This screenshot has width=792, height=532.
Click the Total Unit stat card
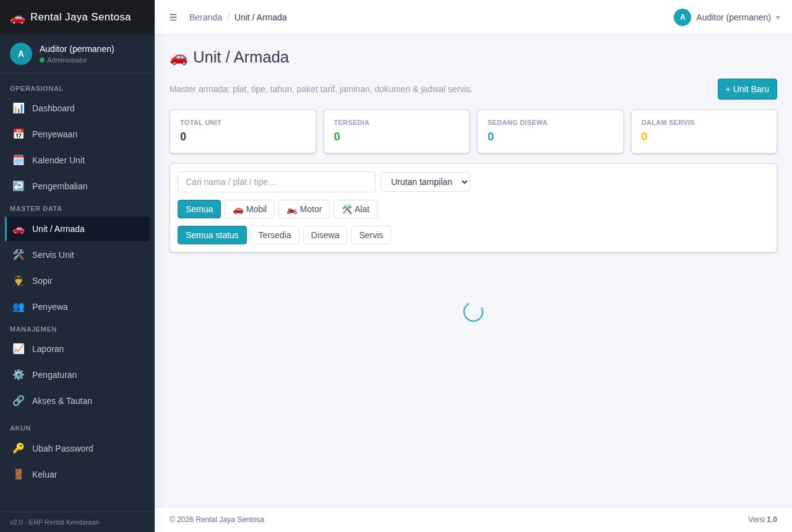243,131
